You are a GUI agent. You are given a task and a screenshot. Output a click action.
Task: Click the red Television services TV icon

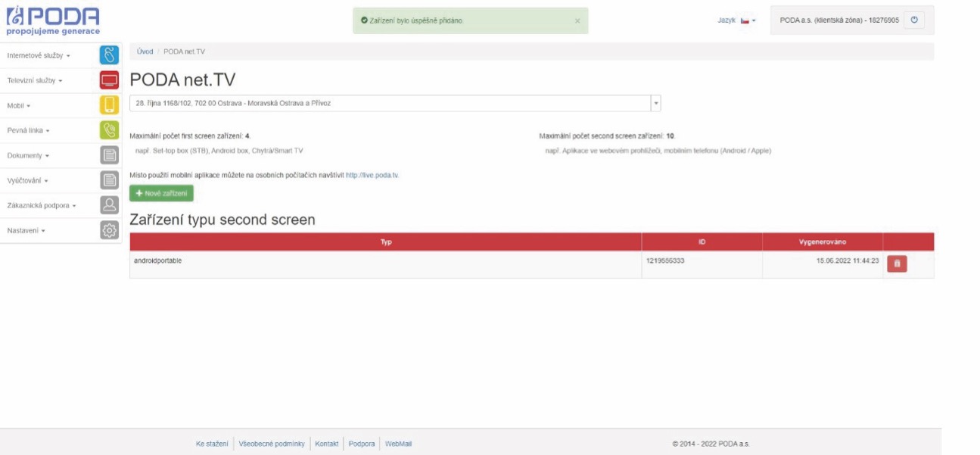110,80
